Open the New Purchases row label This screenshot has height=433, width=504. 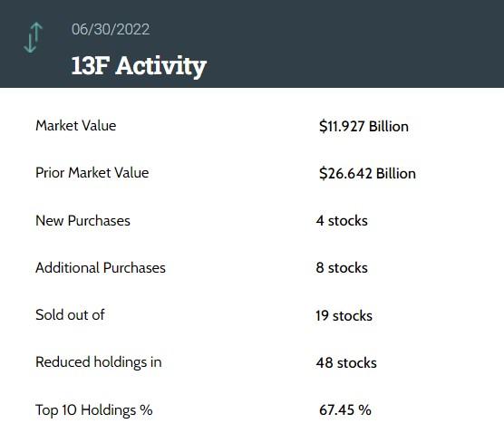coord(82,221)
